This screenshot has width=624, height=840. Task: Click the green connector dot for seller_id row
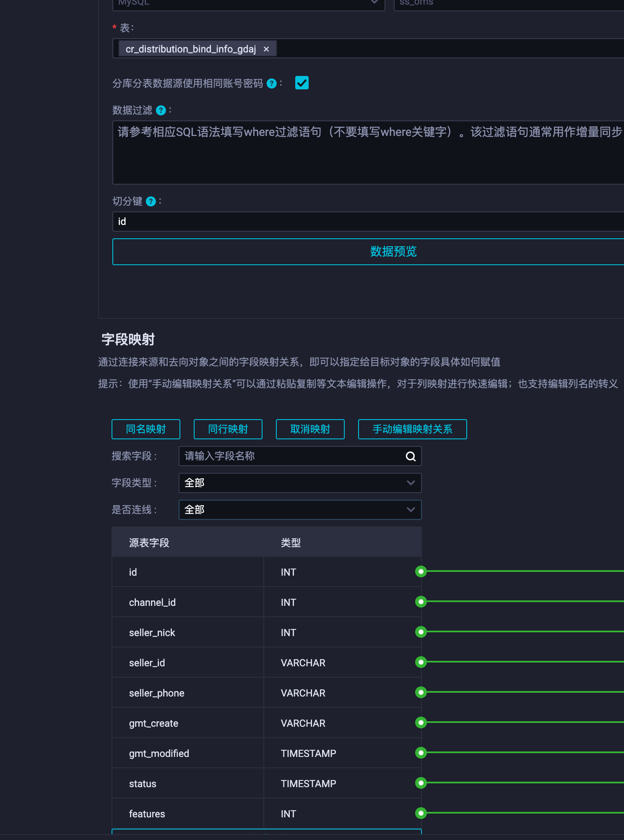click(x=421, y=662)
